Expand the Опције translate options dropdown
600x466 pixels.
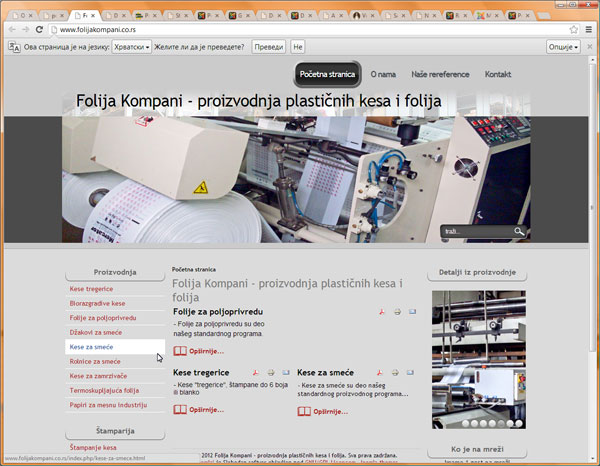563,47
